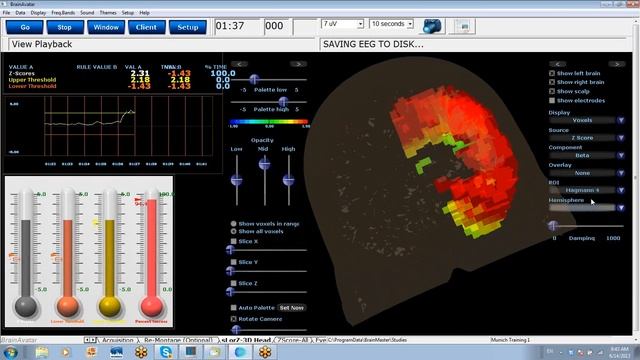Toggle Rotate Camera checkbox

(233, 319)
